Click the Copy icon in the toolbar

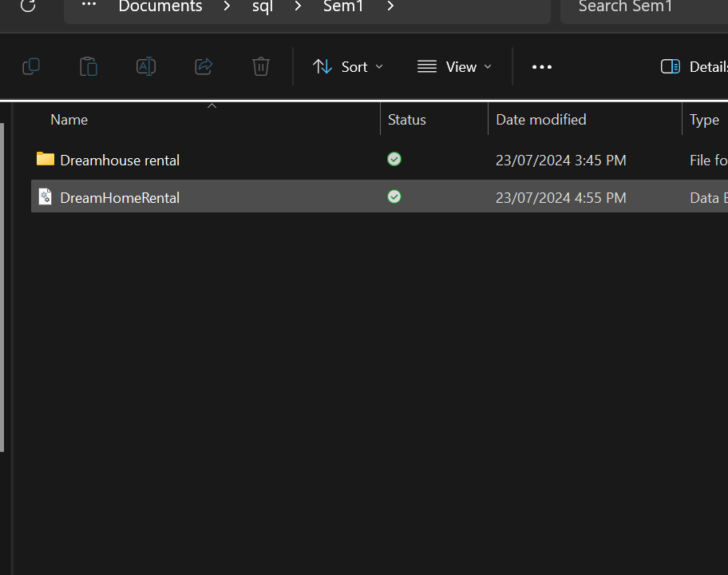tap(31, 67)
